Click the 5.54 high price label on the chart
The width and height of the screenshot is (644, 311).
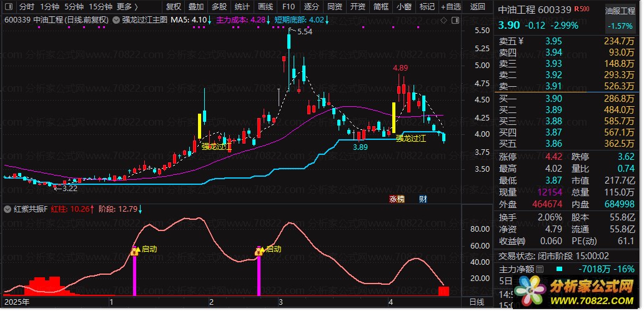coord(304,32)
